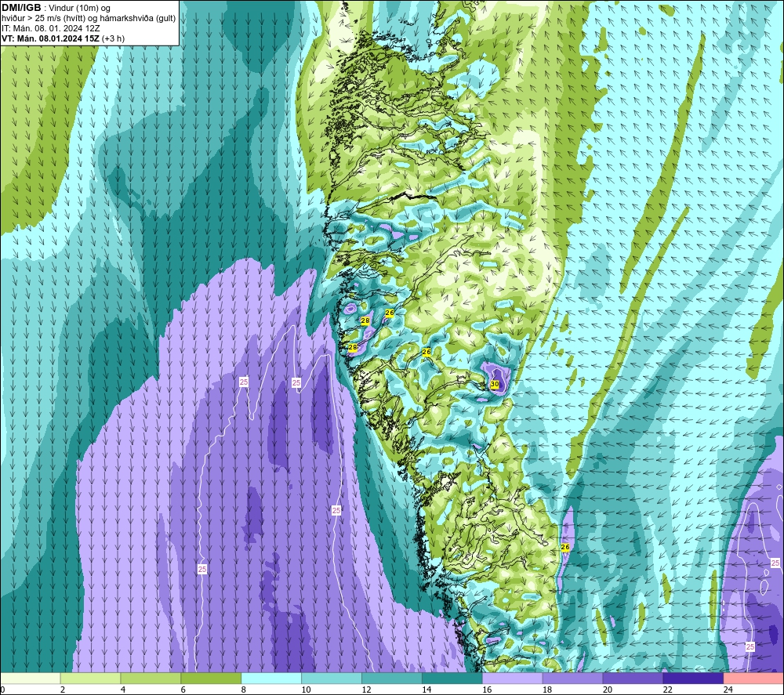Click the yellow 26 label on the east coast

click(x=565, y=547)
